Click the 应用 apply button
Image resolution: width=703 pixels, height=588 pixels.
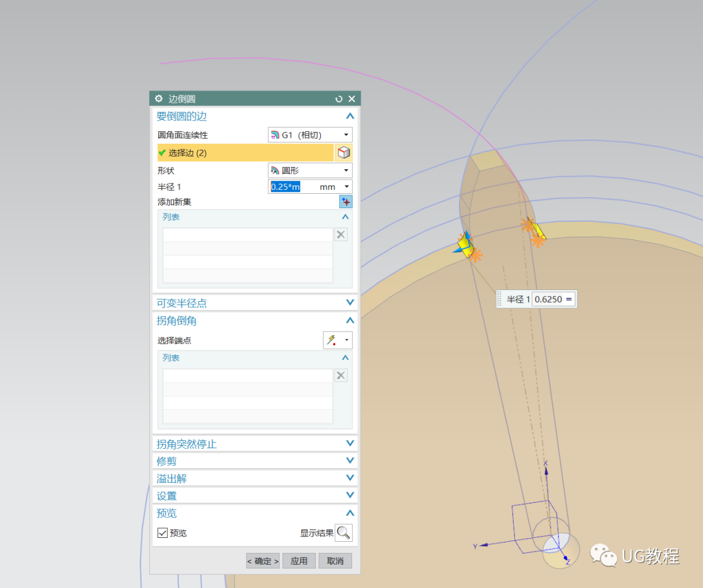point(299,560)
